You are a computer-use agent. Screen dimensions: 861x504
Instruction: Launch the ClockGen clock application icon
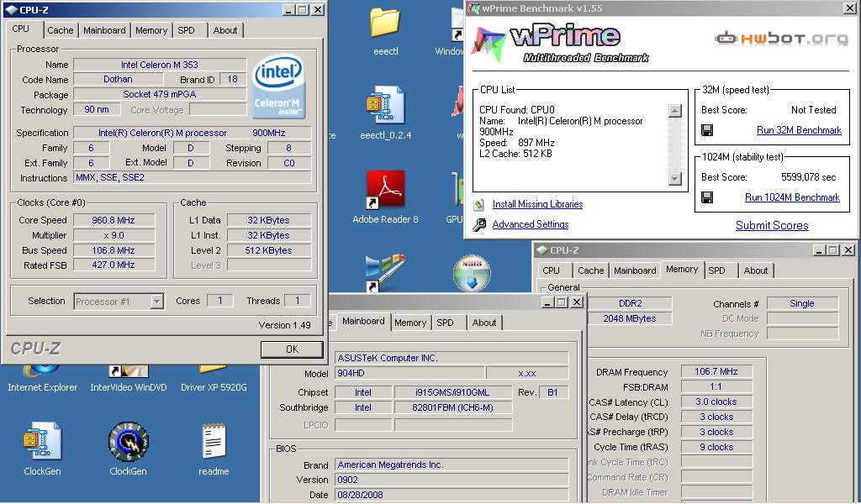129,442
